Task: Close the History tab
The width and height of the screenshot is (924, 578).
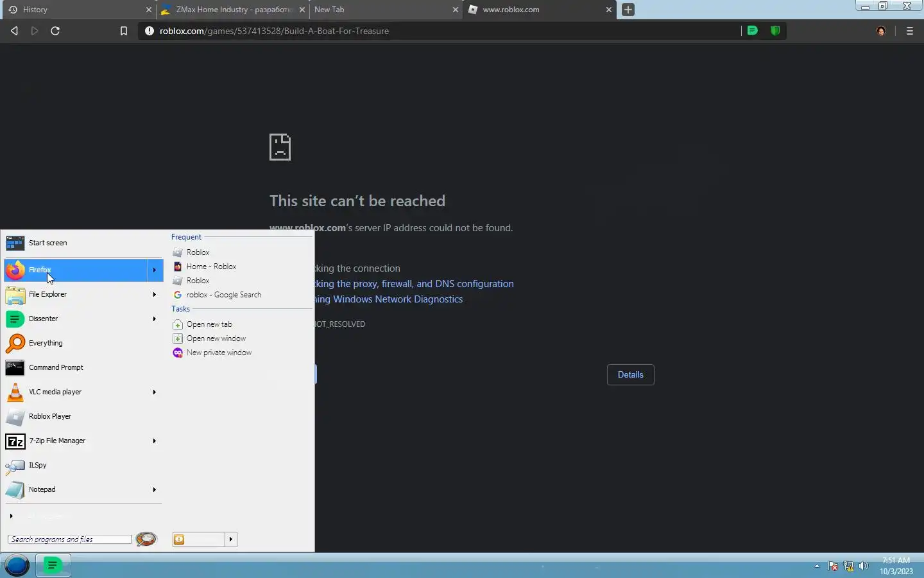Action: pyautogui.click(x=149, y=10)
